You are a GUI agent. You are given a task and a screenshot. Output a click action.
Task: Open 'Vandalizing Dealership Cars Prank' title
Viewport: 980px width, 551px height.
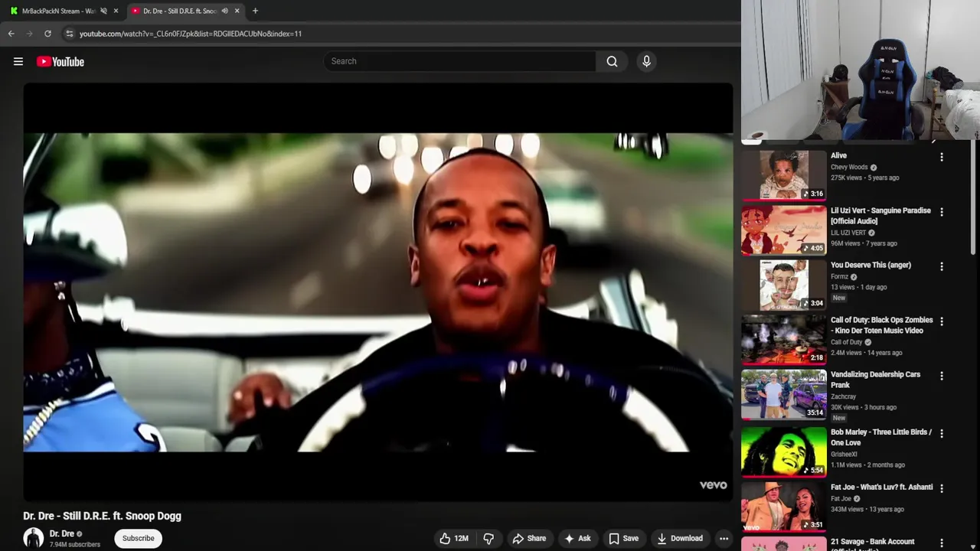875,380
